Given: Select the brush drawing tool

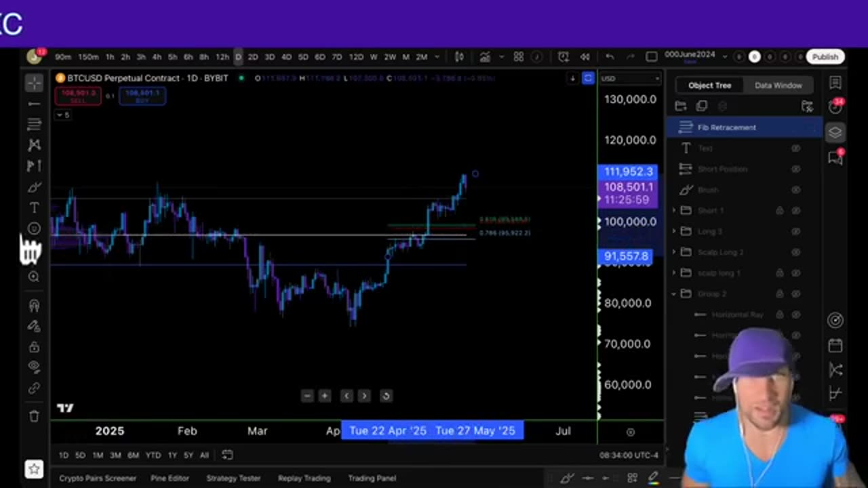Looking at the screenshot, I should click(x=34, y=187).
